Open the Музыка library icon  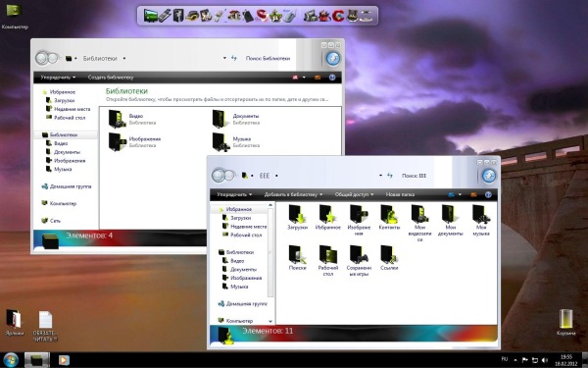click(220, 142)
